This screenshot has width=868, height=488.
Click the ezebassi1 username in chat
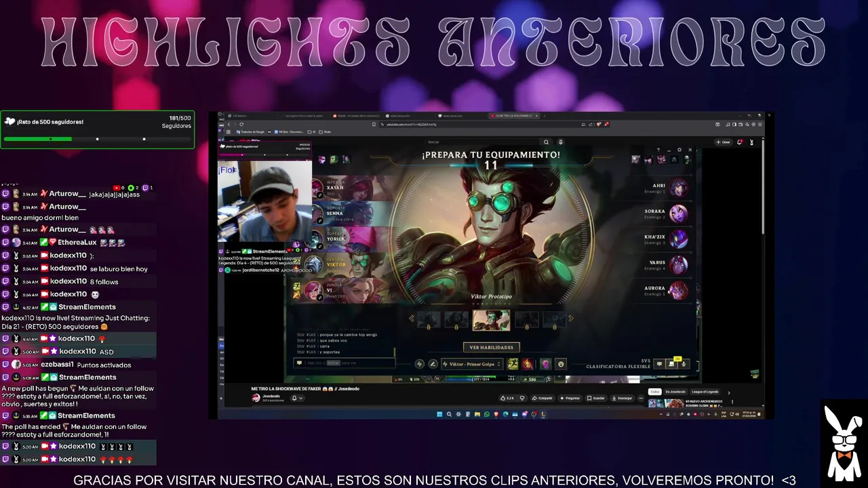point(57,365)
